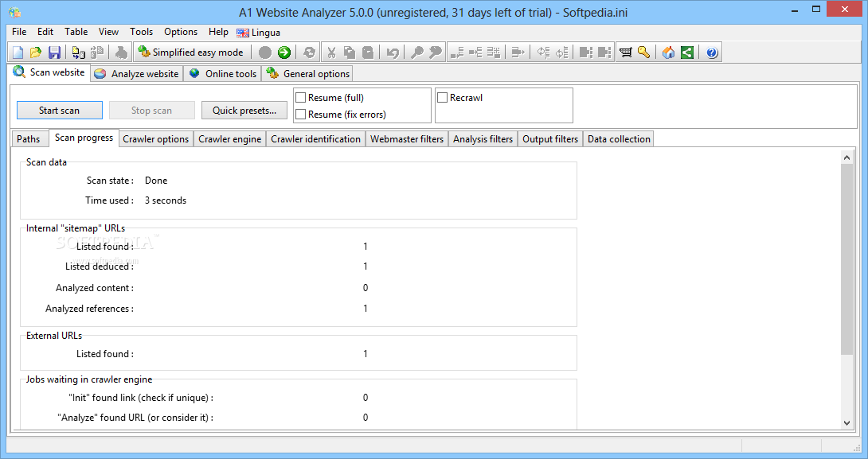Tick the Recrawl checkbox
The height and width of the screenshot is (459, 868).
click(x=442, y=98)
